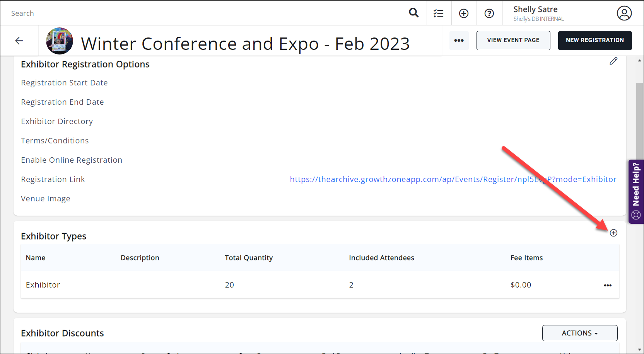Open the user profile avatar icon
644x354 pixels.
[x=624, y=13]
